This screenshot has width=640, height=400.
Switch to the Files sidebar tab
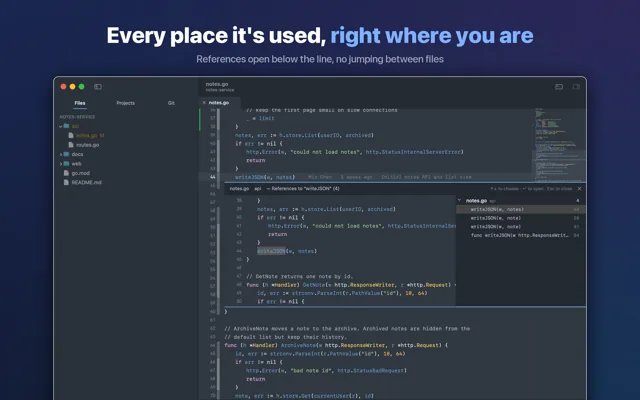coord(80,103)
